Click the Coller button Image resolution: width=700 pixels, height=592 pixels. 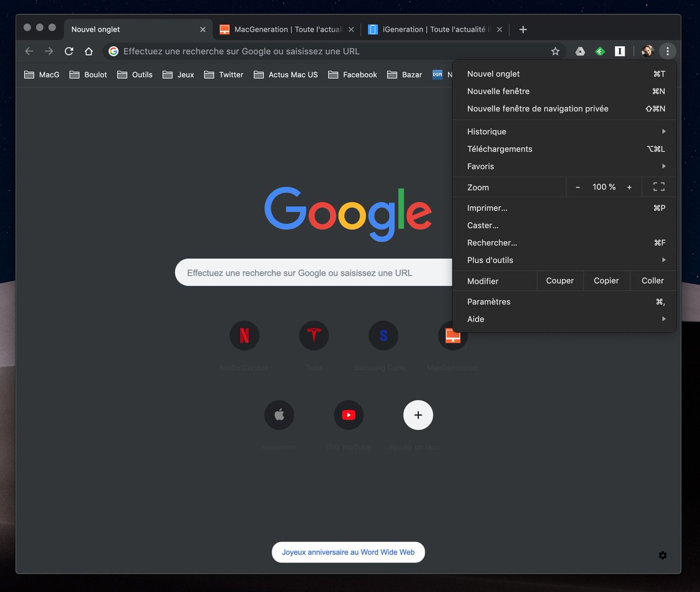653,281
